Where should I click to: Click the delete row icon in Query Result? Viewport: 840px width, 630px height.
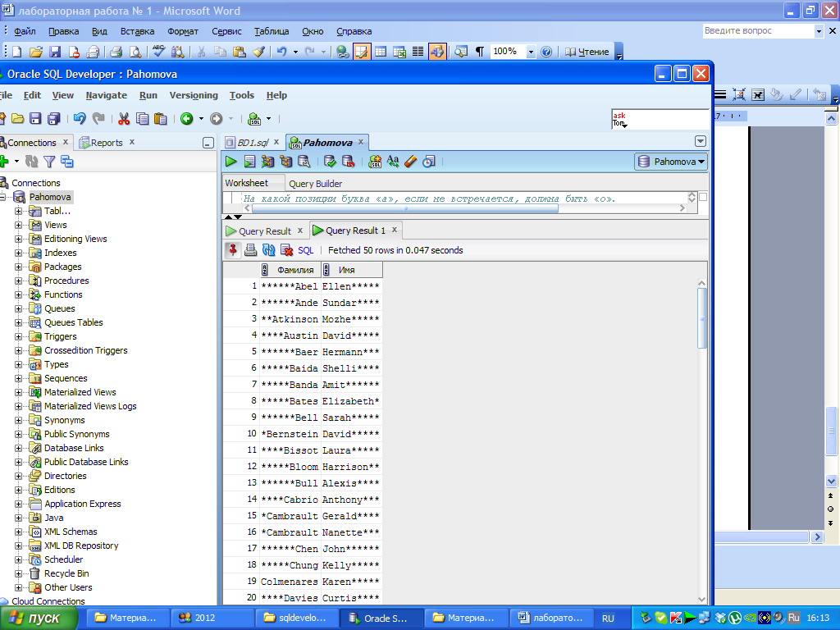[x=287, y=250]
